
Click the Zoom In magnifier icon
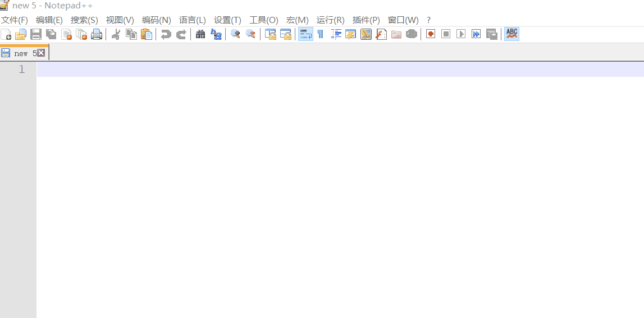[x=236, y=34]
